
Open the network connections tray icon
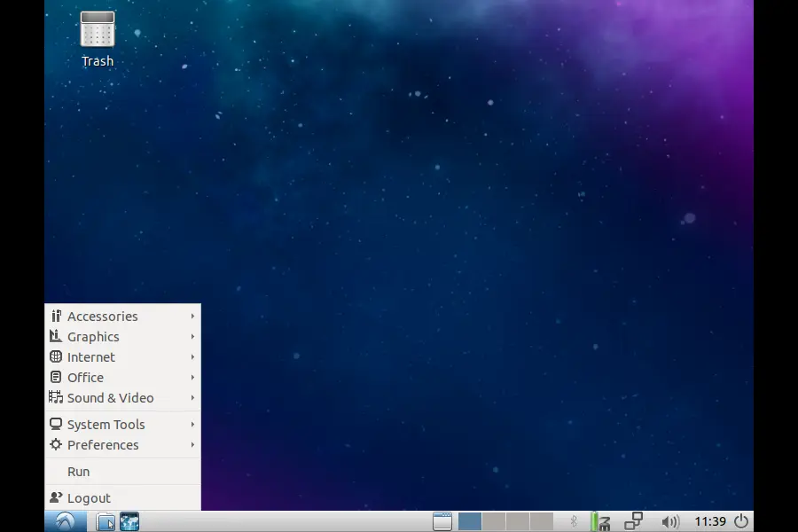click(634, 521)
